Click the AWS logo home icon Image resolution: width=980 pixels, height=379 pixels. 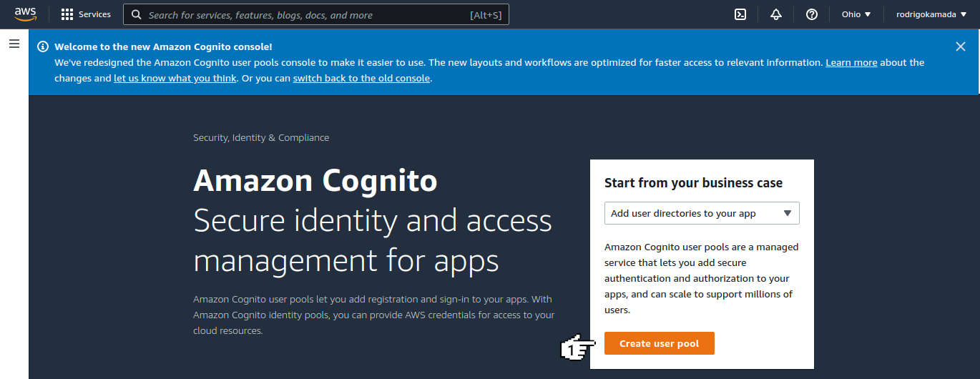[x=25, y=14]
